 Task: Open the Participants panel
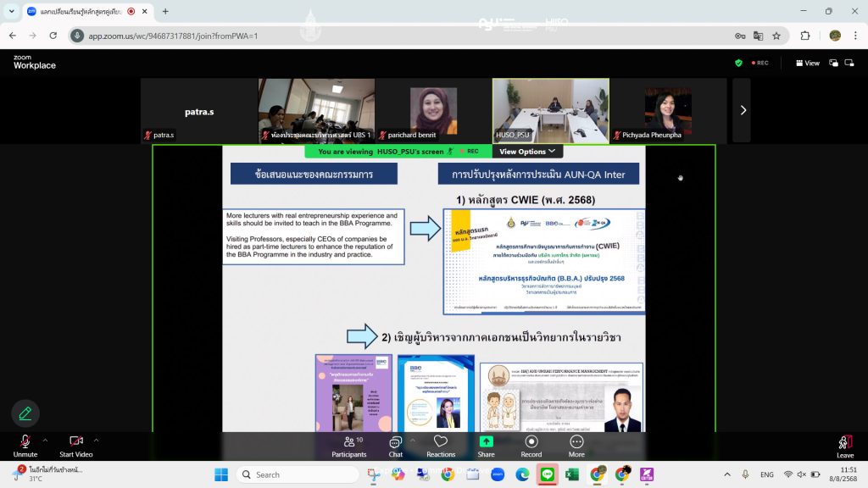click(x=349, y=446)
